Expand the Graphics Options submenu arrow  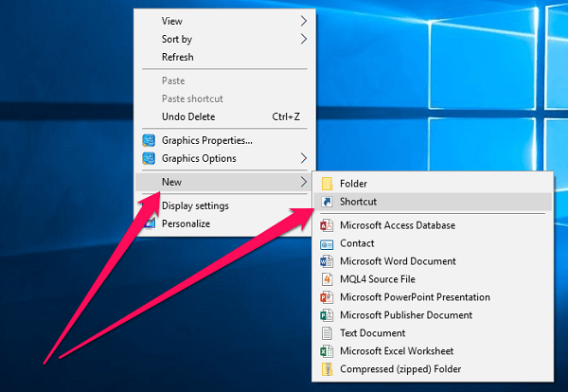[304, 158]
